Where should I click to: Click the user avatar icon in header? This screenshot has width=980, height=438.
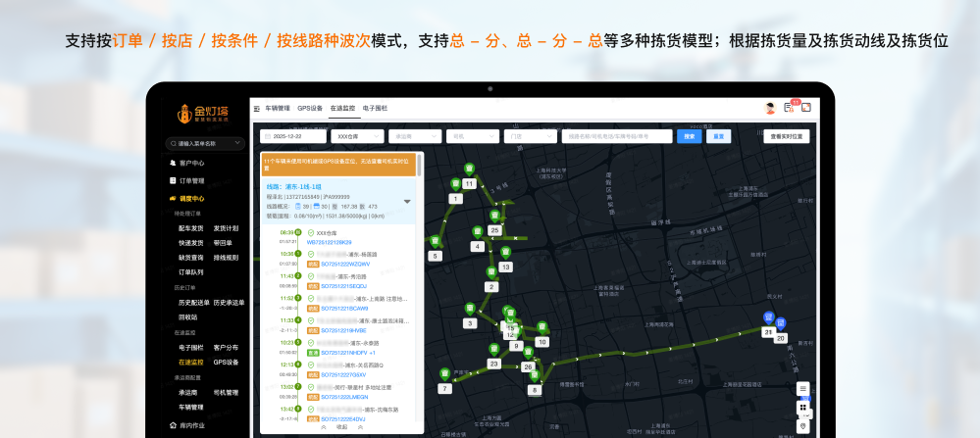[771, 108]
